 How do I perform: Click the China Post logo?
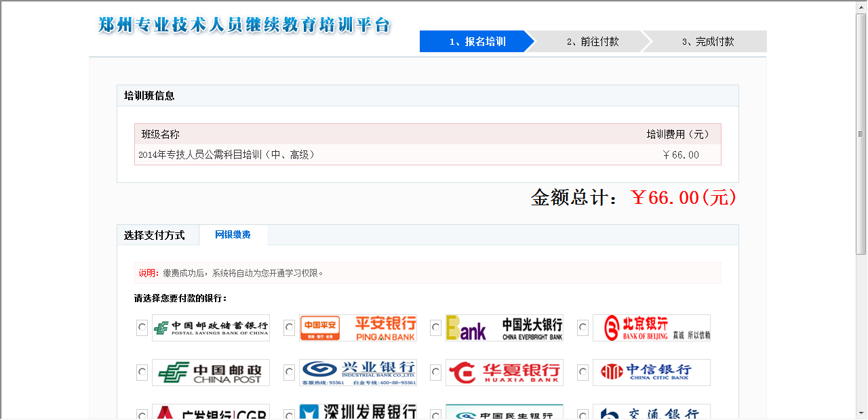211,373
